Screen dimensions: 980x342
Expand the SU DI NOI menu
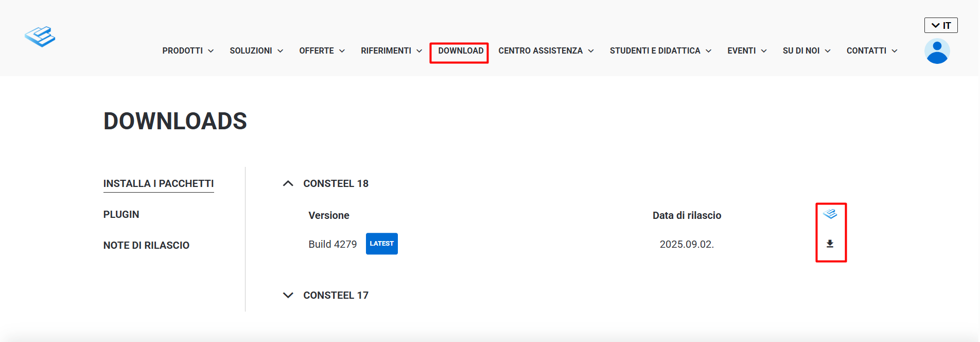click(807, 50)
